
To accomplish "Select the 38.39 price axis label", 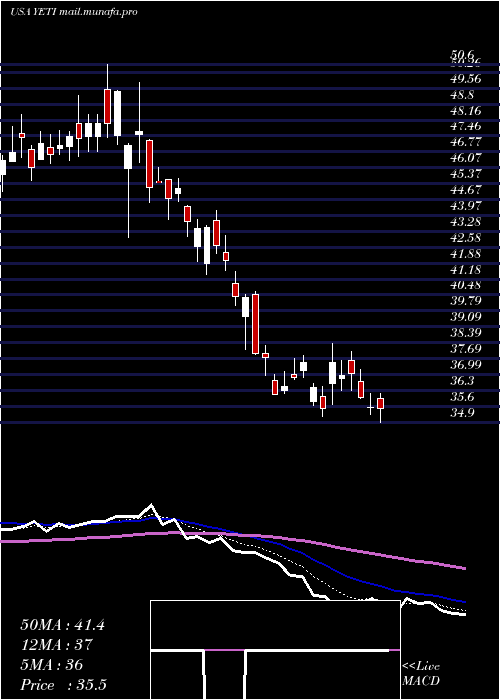I will point(466,333).
